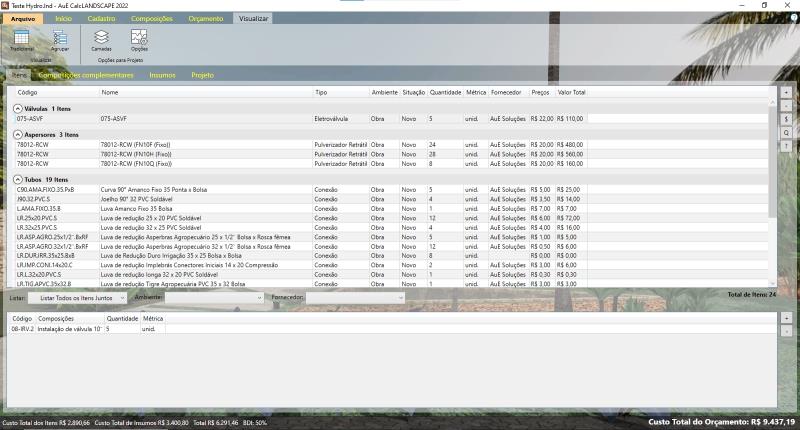The height and width of the screenshot is (430, 800).
Task: Click BDI: 50% in status bar
Action: (x=254, y=423)
